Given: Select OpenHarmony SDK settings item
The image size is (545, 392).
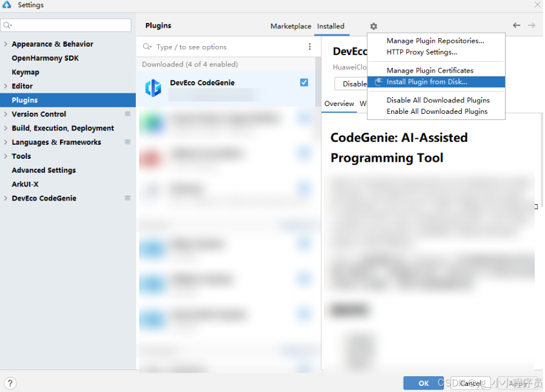Looking at the screenshot, I should point(45,58).
